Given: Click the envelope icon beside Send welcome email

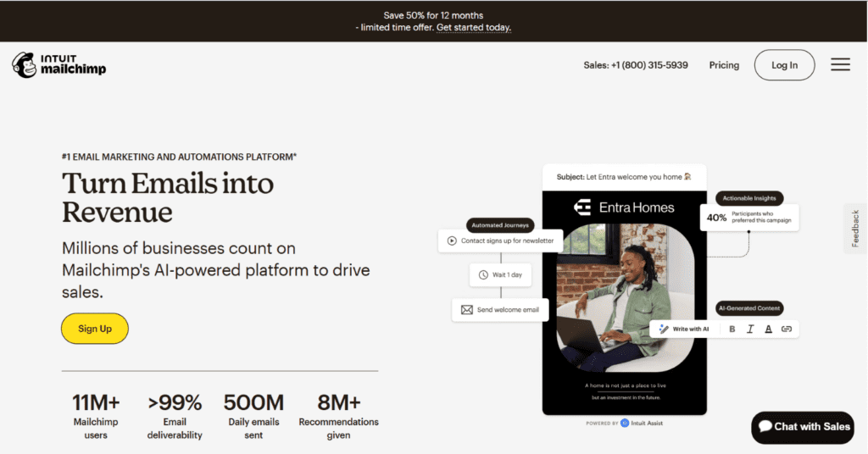Looking at the screenshot, I should (x=467, y=310).
